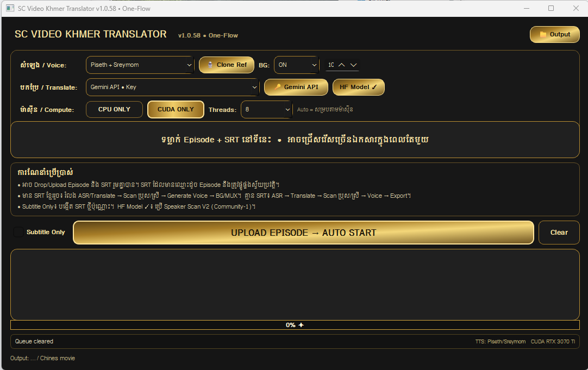Screen dimensions: 588x370
Task: Enable the Subtitle Only checkbox
Action: pos(18,232)
